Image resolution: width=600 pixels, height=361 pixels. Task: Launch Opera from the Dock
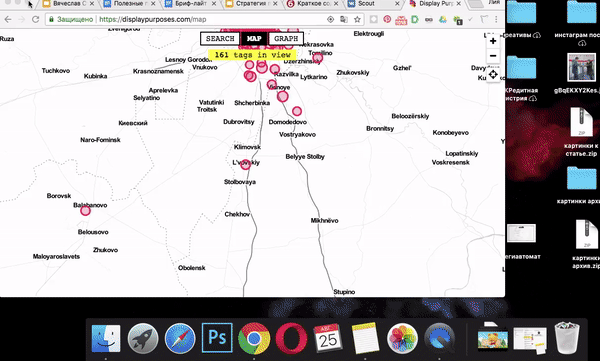coord(291,338)
